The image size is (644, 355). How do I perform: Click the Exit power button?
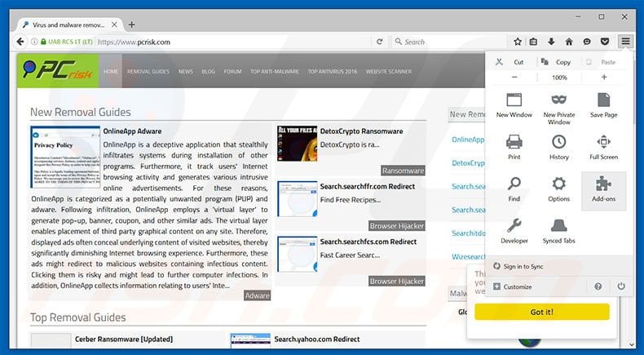(621, 286)
